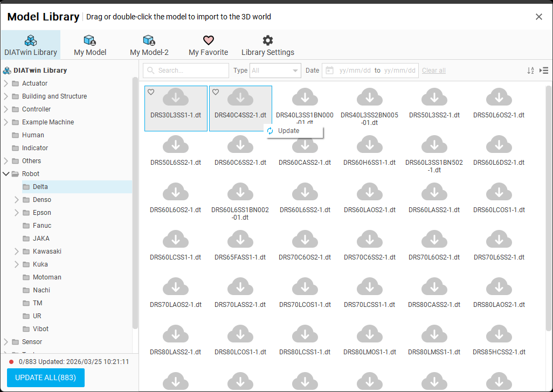553x392 pixels.
Task: Click download icon for DRS60LAOS2-1.dt
Action: tap(370, 192)
